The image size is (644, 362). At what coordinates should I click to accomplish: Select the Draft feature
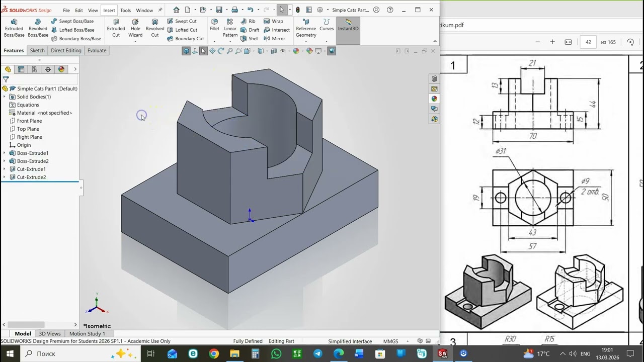(250, 30)
